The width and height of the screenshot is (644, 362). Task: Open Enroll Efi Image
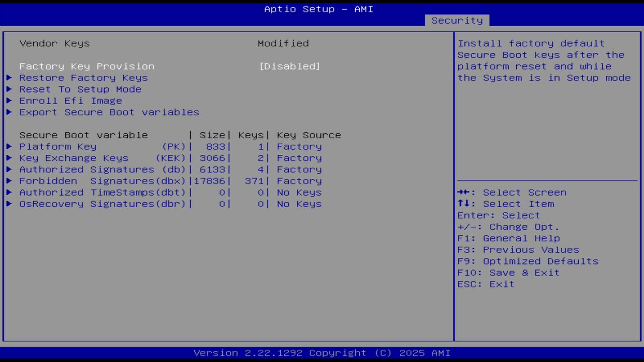tap(70, 101)
